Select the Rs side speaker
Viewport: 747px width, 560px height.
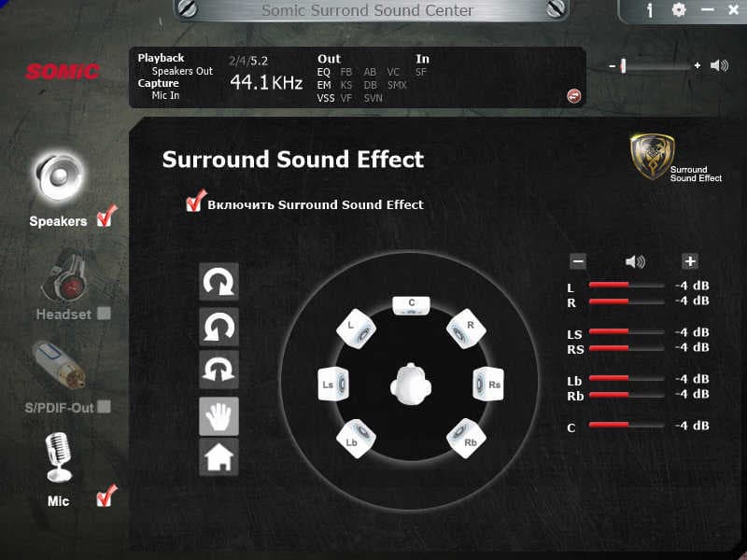488,384
